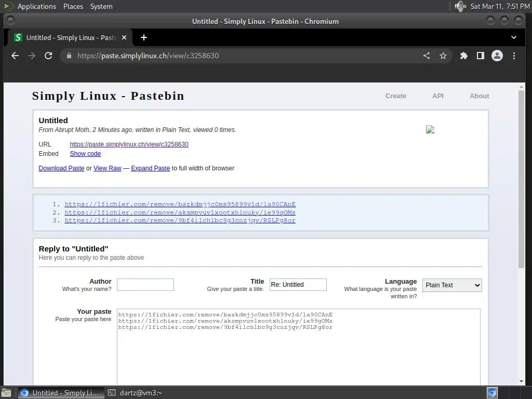Open the Chromium profile avatar
Screen dimensions: 532x399
click(497, 56)
